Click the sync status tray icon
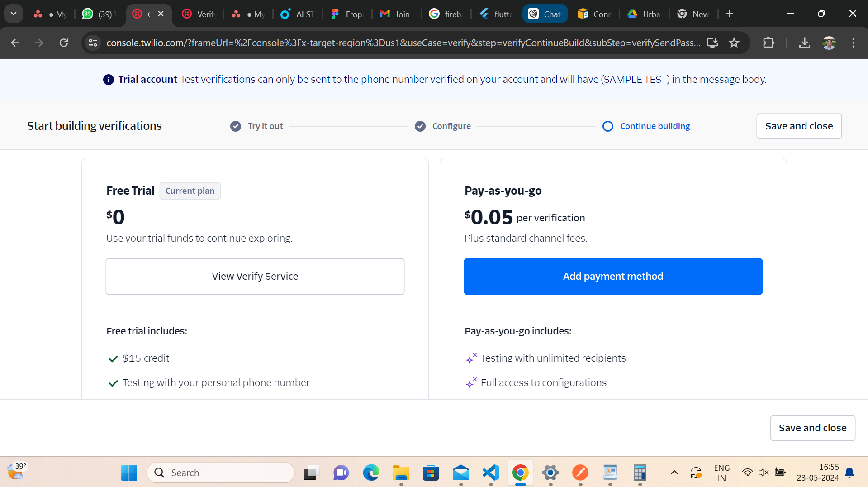 [696, 473]
